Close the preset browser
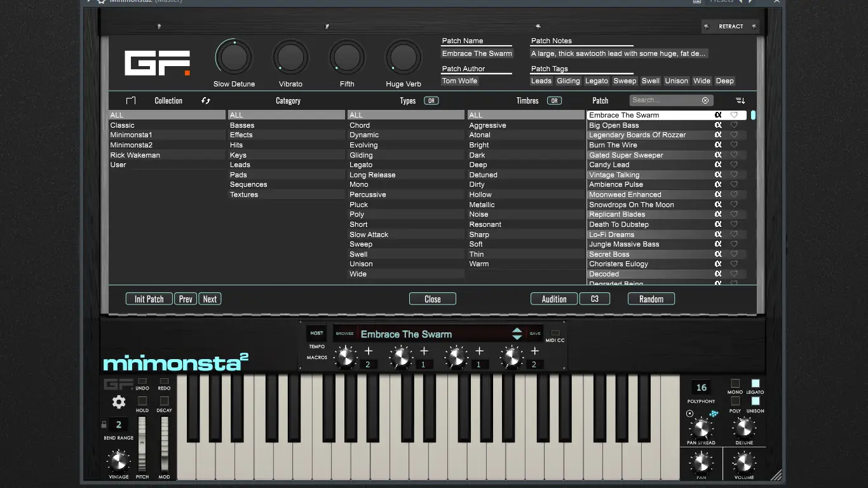 [x=433, y=299]
